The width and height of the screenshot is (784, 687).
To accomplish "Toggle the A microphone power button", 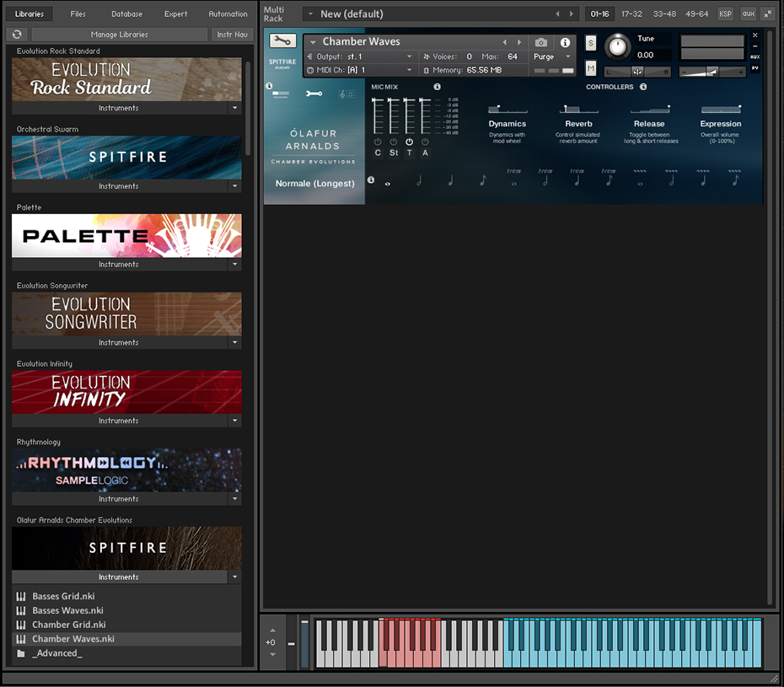I will [x=425, y=142].
